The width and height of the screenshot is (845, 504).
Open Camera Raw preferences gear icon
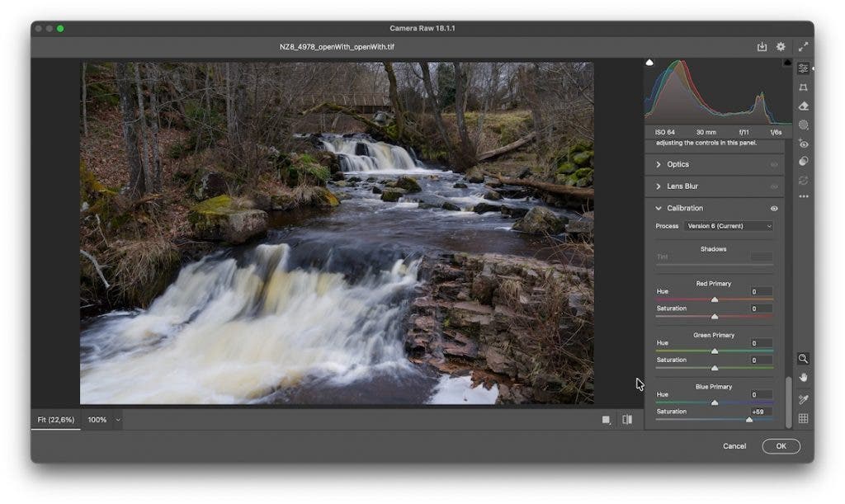(x=781, y=47)
